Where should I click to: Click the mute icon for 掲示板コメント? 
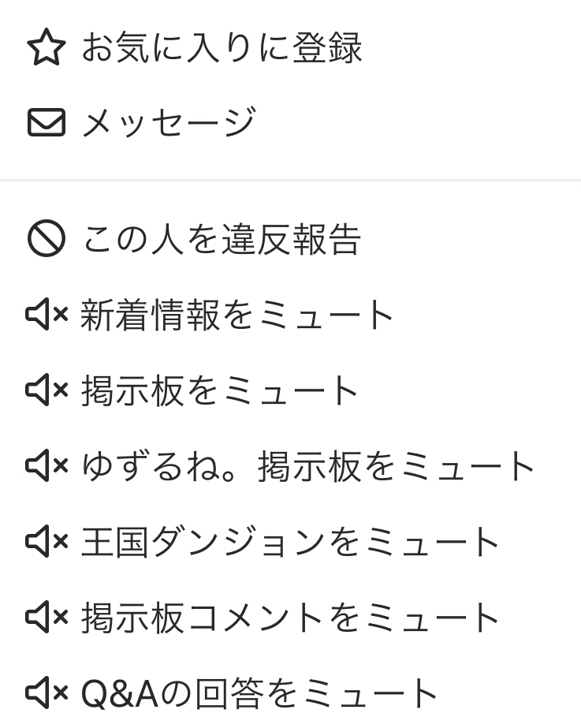point(47,618)
